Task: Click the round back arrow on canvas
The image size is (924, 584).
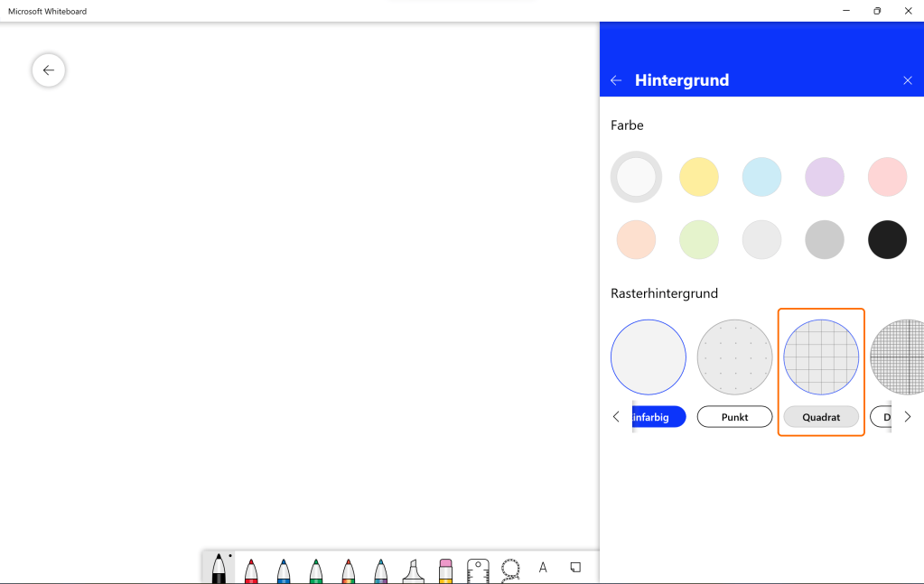Action: point(49,70)
